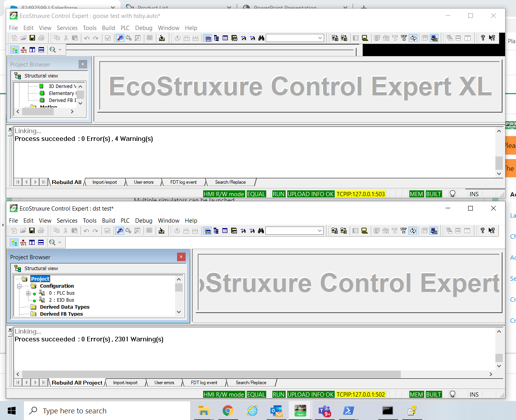The width and height of the screenshot is (516, 420).
Task: Close the Project Browser panel in goose test
Action: [x=83, y=64]
